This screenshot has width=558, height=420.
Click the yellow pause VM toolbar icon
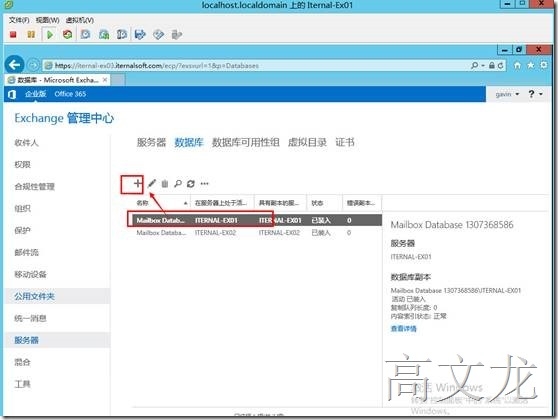[31, 35]
